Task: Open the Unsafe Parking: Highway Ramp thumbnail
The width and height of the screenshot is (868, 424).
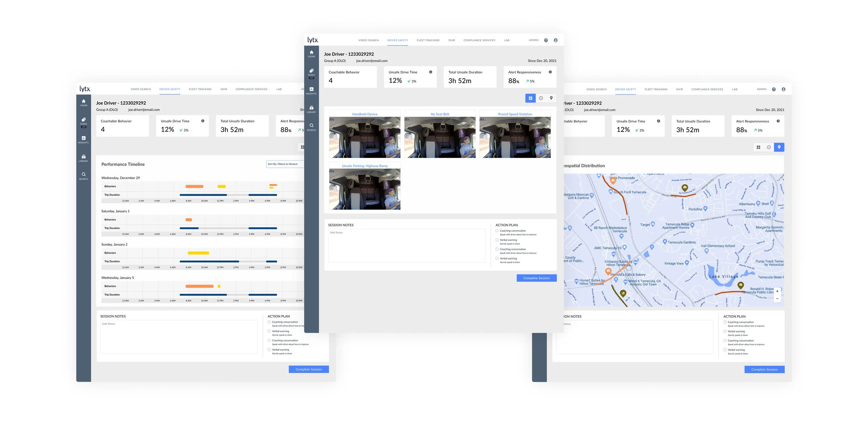Action: coord(365,189)
